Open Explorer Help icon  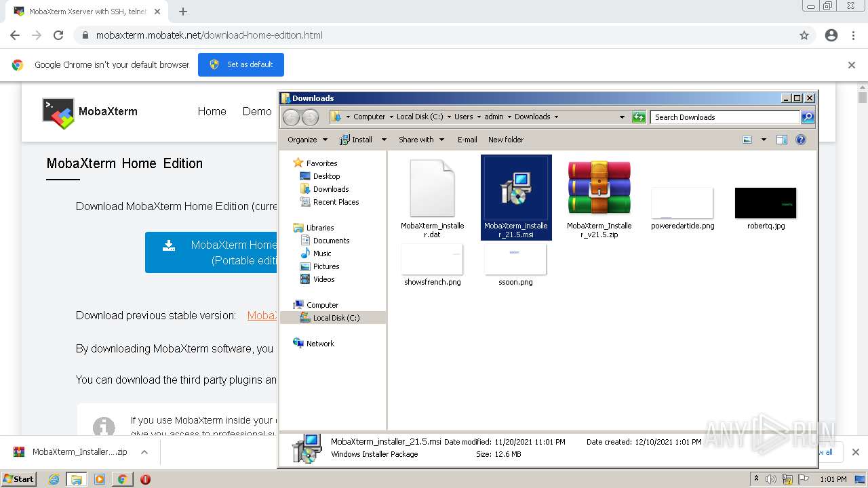tap(801, 140)
